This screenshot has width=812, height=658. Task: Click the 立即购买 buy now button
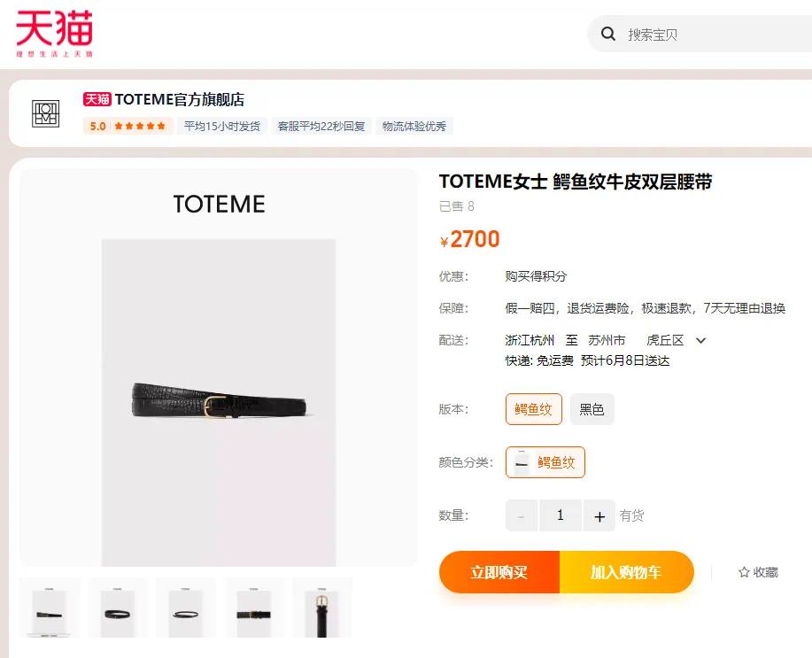pyautogui.click(x=499, y=572)
